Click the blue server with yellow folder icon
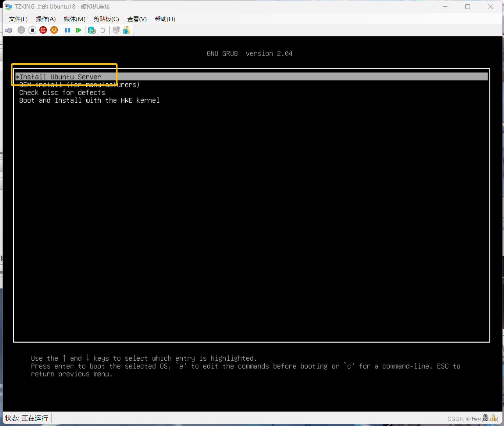Image resolution: width=504 pixels, height=426 pixels. 126,30
